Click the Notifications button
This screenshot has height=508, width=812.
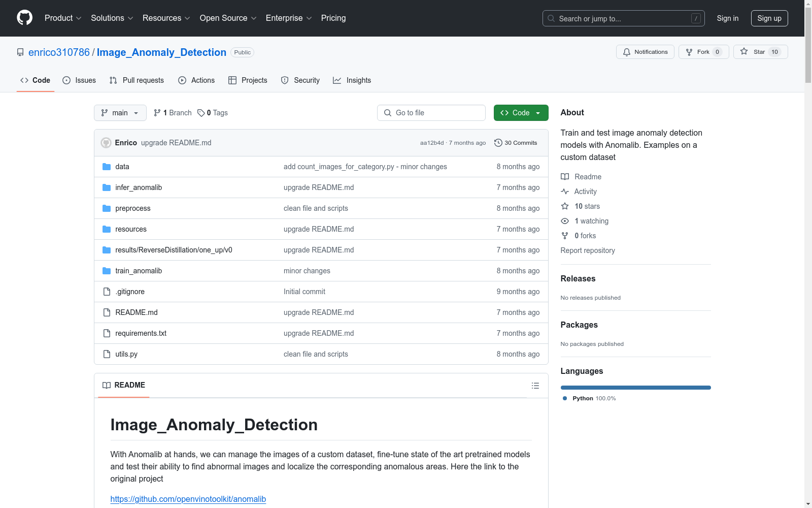645,52
